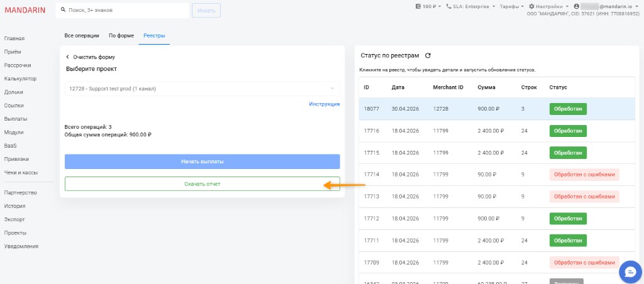The width and height of the screenshot is (644, 284).
Task: Click the Дата column header
Action: point(398,87)
